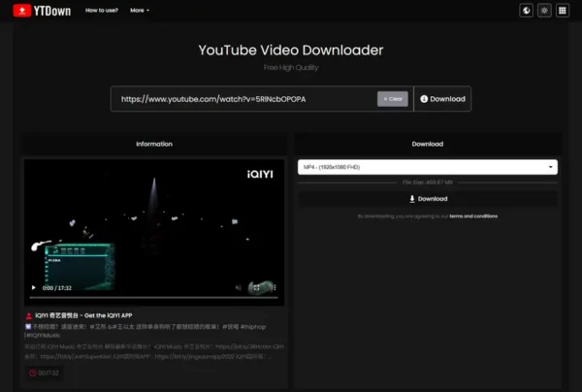This screenshot has height=392, width=582.
Task: Click Download button beside URL field
Action: coord(442,99)
